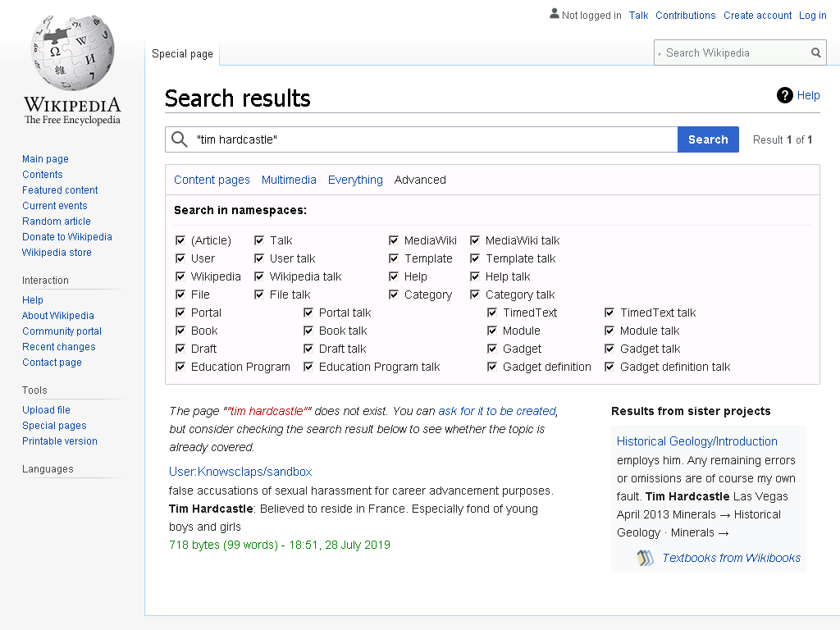840x630 pixels.
Task: Open the User:Knowsclaps/sandbox result
Action: [240, 472]
